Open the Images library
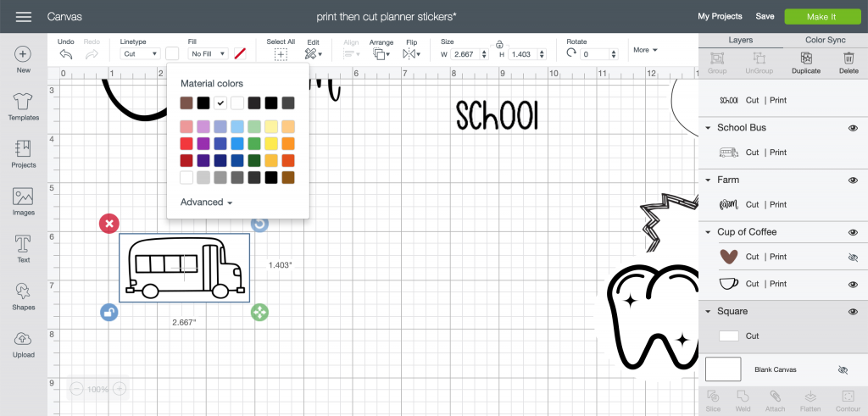 pyautogui.click(x=23, y=197)
